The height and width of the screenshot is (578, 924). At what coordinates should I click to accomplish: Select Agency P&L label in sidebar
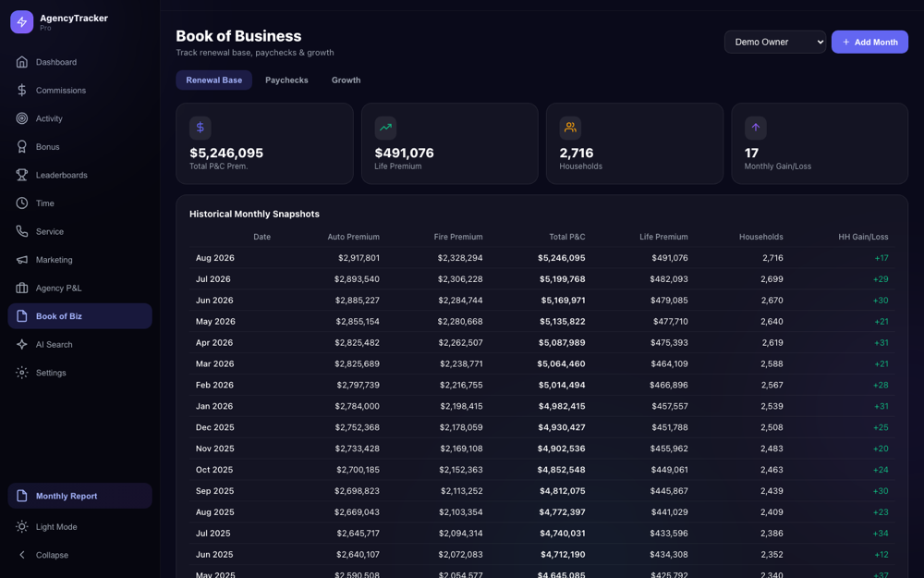point(58,288)
